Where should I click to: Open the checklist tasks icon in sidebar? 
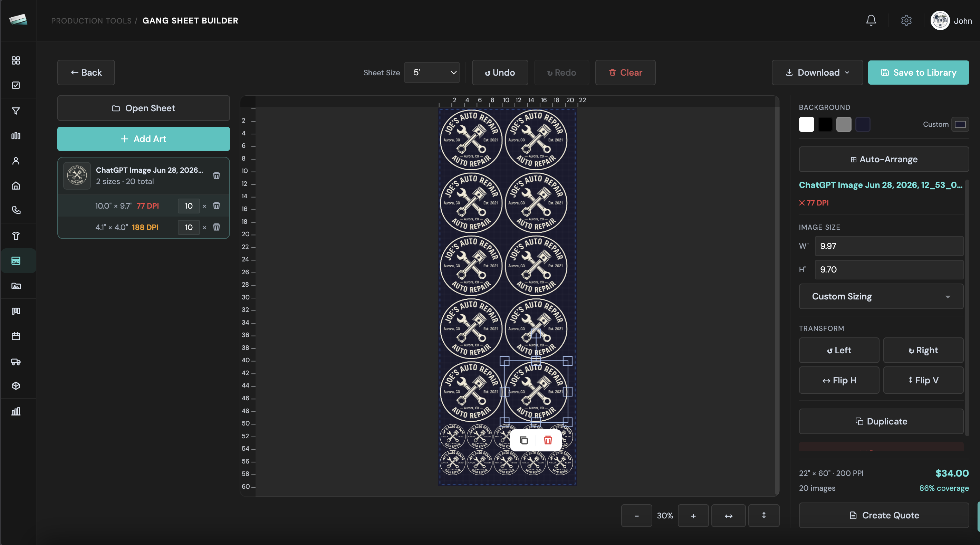tap(16, 85)
